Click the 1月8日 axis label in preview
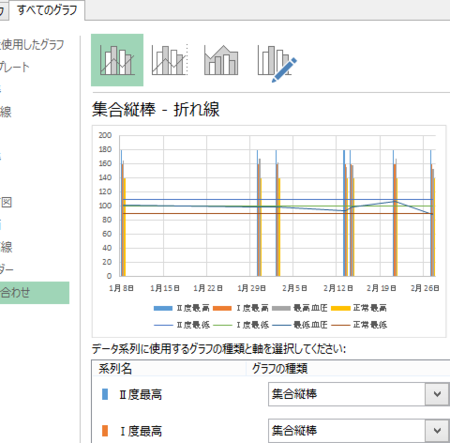Image resolution: width=450 pixels, height=443 pixels. pos(121,288)
